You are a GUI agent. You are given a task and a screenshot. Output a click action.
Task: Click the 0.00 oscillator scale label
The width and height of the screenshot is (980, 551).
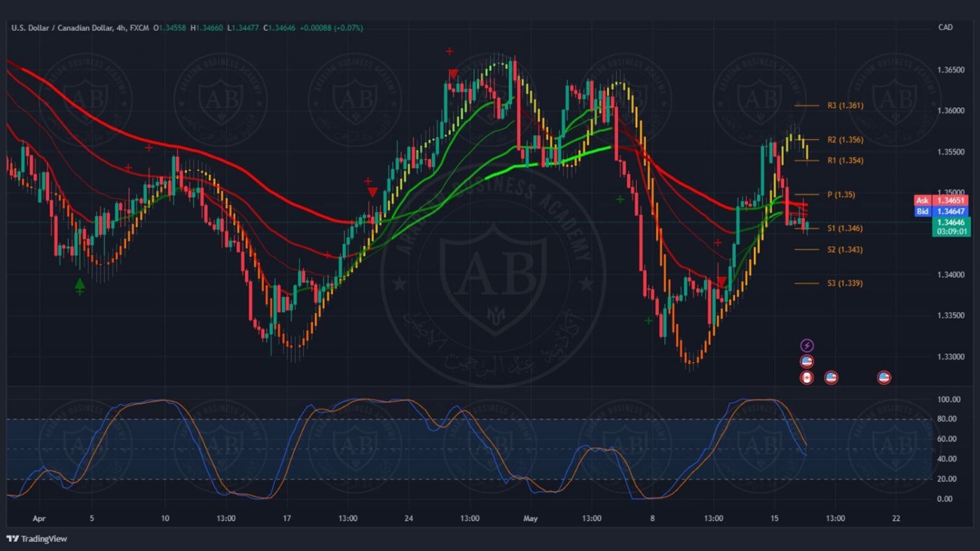pyautogui.click(x=945, y=499)
